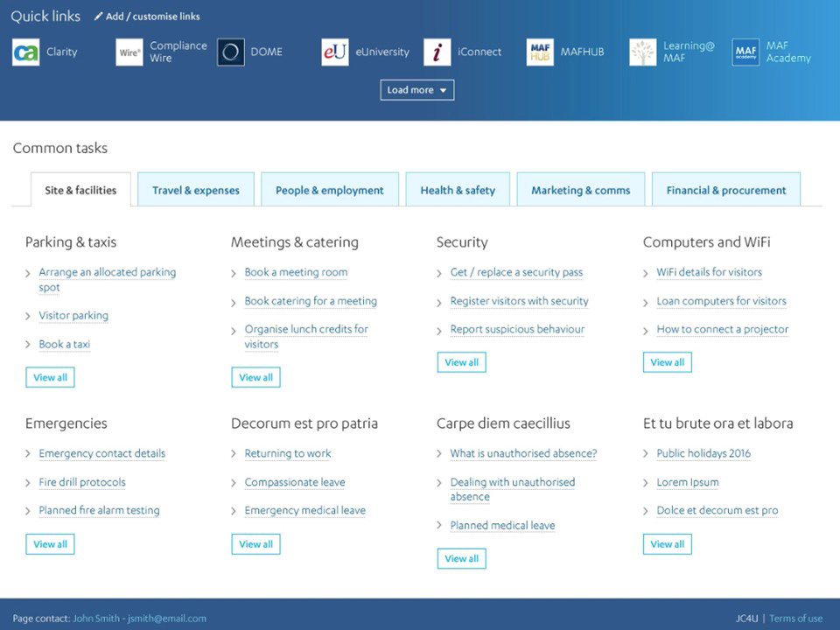
Task: Click the DOME circle icon
Action: pos(231,52)
